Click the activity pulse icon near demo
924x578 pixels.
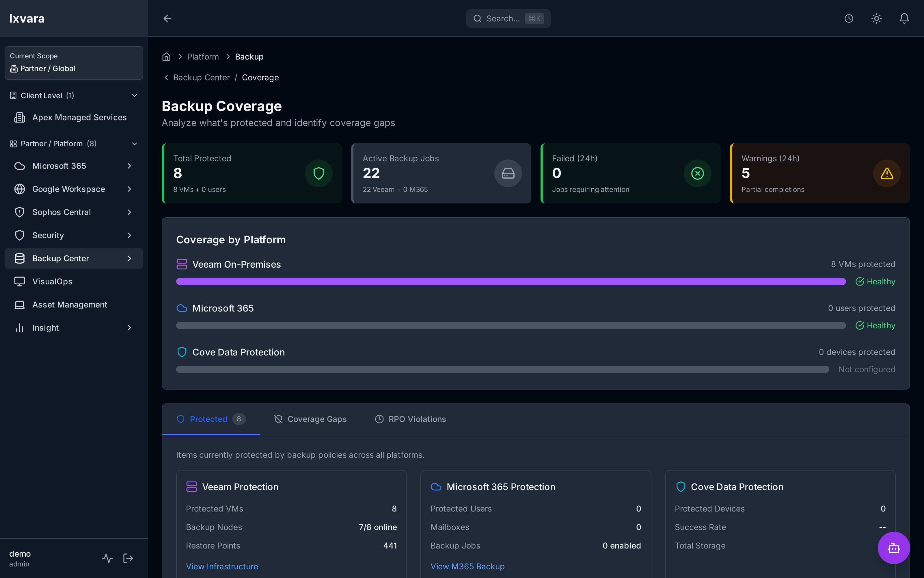point(107,559)
